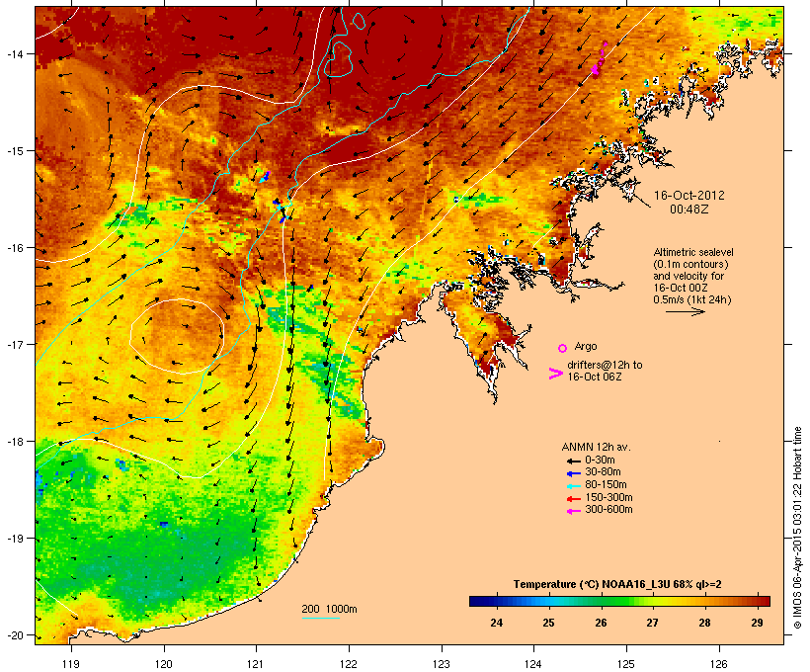Click the green 26°C area of colorbar
810x672 pixels.
(x=601, y=601)
